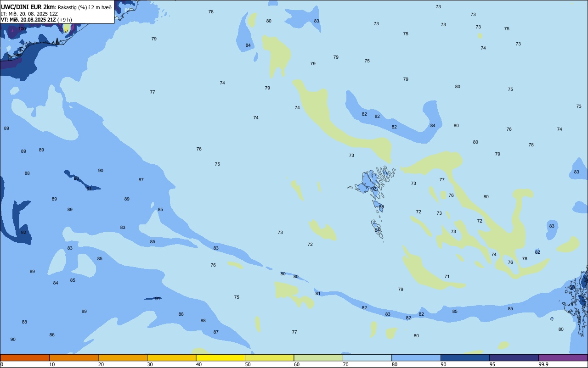
Task: Click the '71' humidity value on the map
Action: (447, 276)
